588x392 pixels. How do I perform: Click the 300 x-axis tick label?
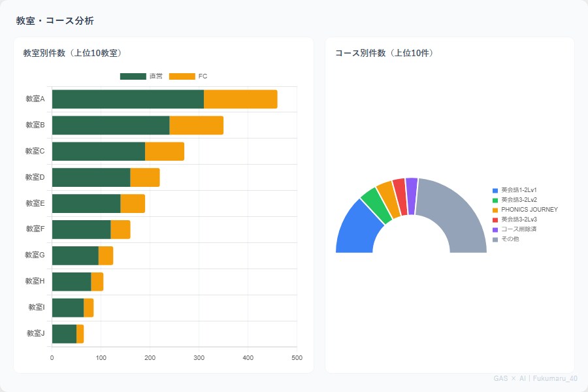(x=199, y=358)
